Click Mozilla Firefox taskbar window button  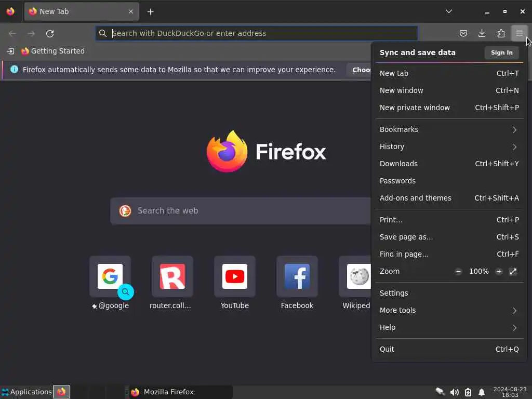[180, 392]
